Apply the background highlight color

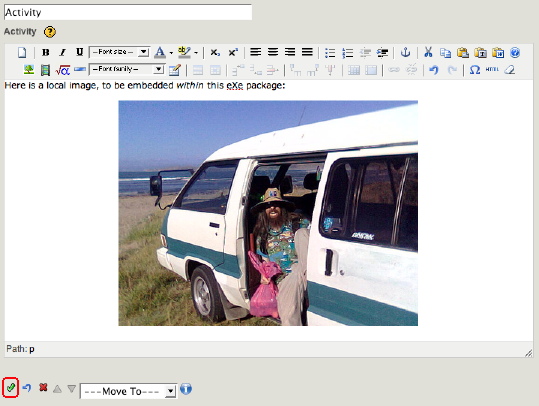click(x=184, y=52)
